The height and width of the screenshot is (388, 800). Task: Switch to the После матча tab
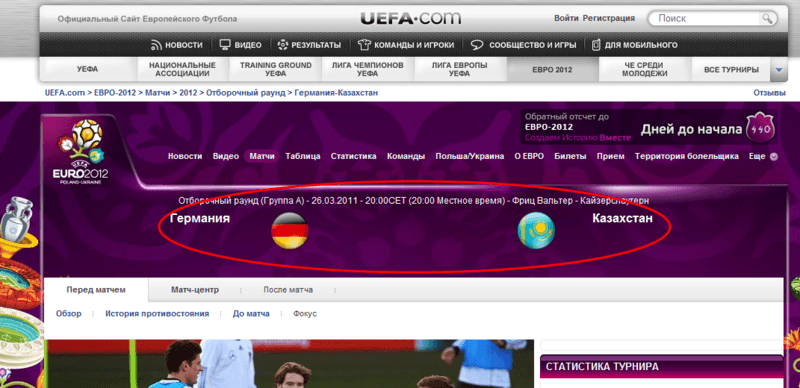click(x=288, y=290)
